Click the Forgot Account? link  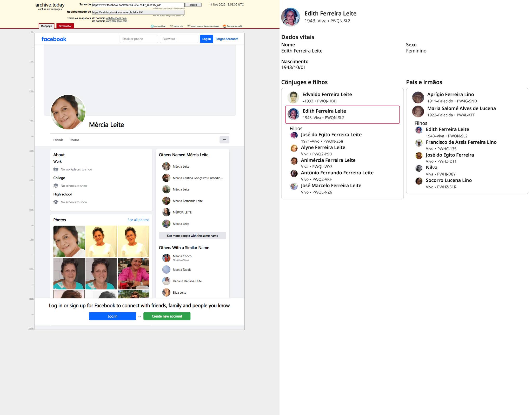227,39
